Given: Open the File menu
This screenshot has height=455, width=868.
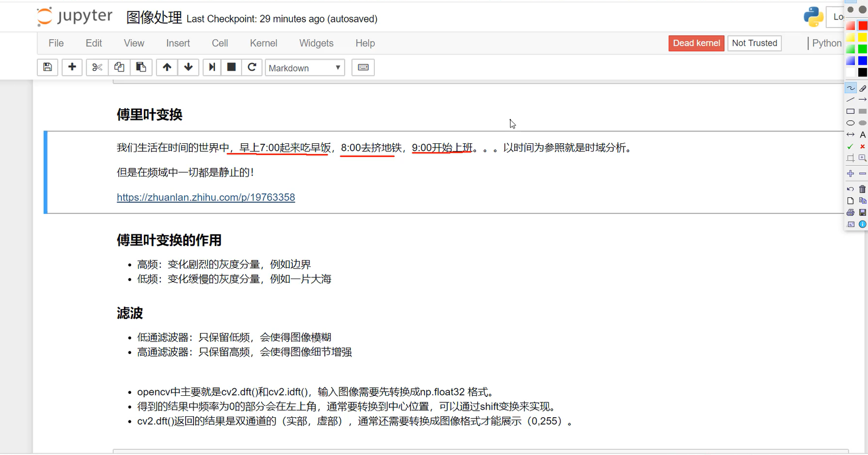Looking at the screenshot, I should coord(56,43).
